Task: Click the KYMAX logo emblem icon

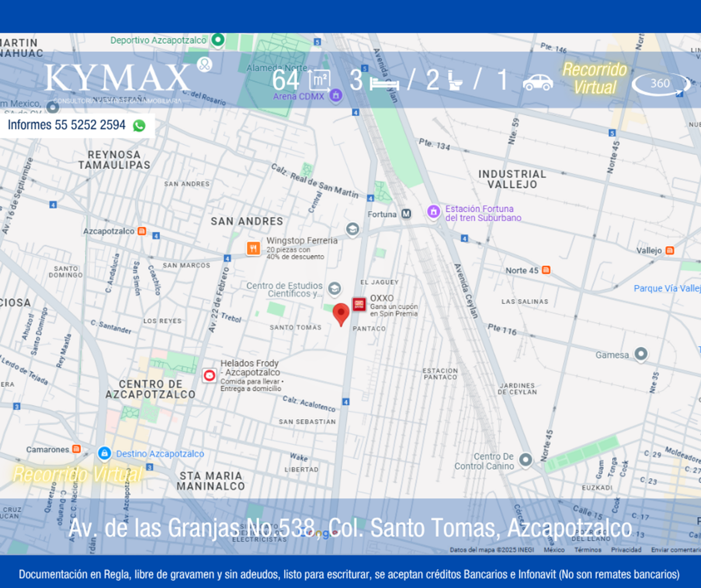Action: (204, 64)
